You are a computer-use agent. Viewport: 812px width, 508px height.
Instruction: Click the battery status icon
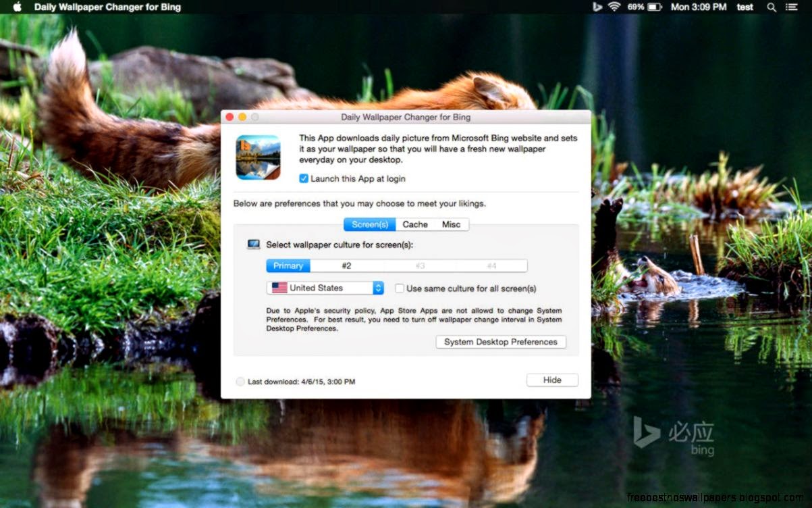coord(654,7)
